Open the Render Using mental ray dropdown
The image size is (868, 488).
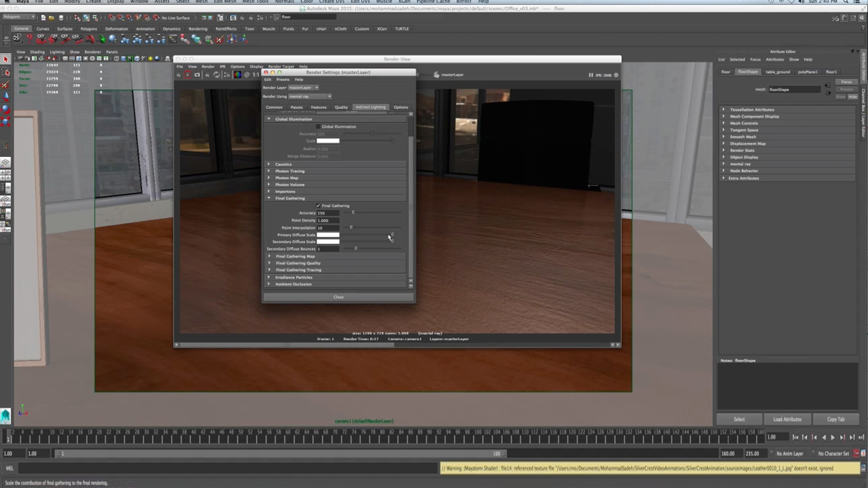310,96
